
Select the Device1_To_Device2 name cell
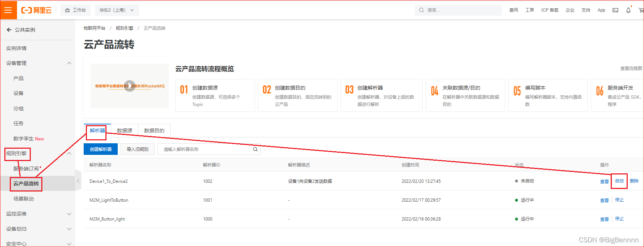click(109, 181)
